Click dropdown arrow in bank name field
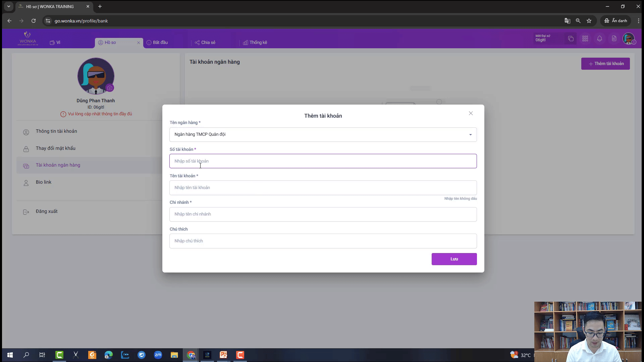Screen dimensions: 644x362 click(x=470, y=135)
